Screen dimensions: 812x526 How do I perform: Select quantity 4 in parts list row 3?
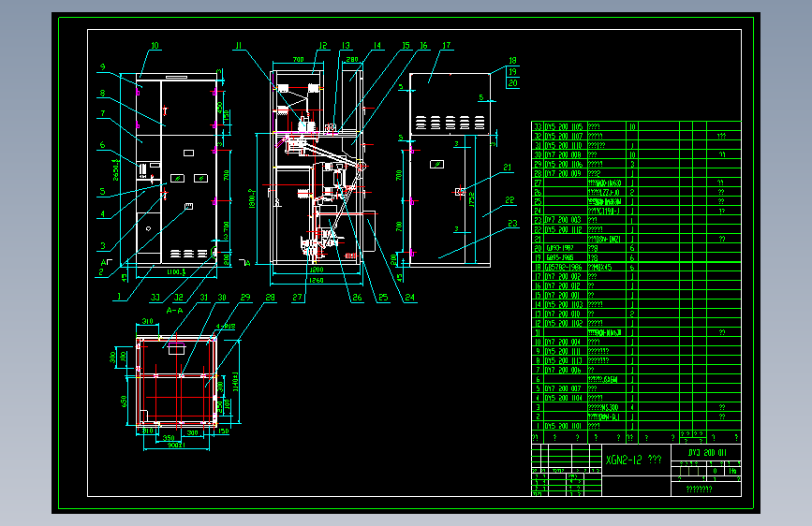[632, 407]
